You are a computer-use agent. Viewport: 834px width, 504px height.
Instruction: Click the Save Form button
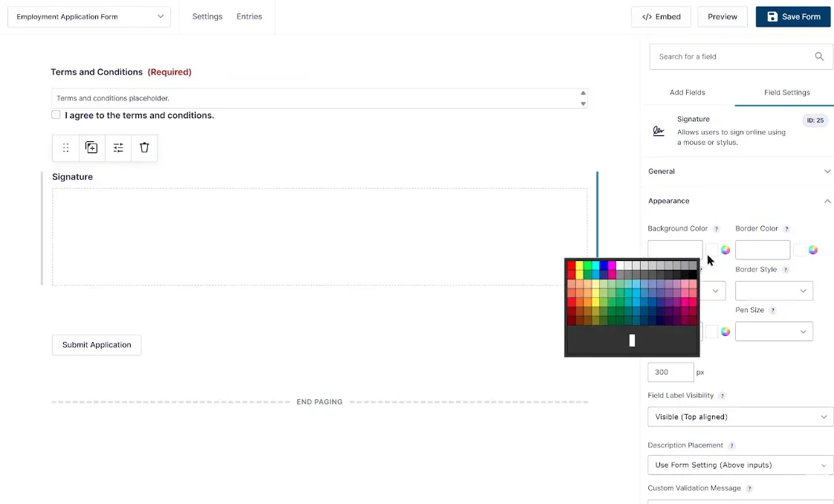793,16
